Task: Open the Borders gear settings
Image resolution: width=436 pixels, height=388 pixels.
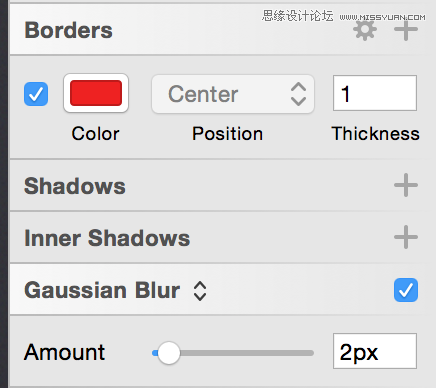Action: pyautogui.click(x=365, y=30)
